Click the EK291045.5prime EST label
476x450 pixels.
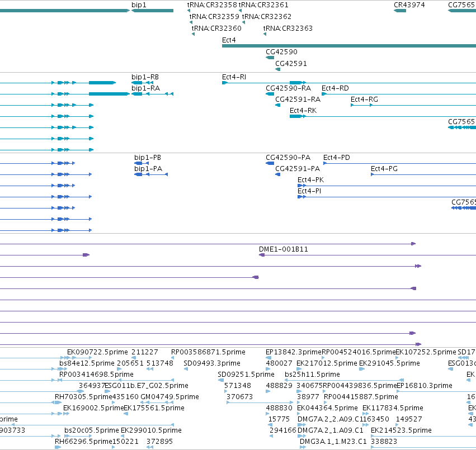tap(389, 363)
